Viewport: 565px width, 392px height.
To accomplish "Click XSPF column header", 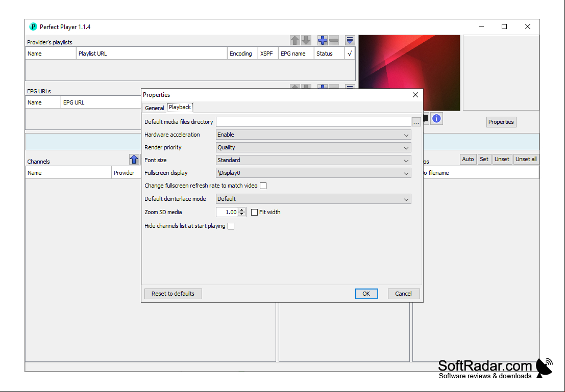I will click(x=268, y=54).
